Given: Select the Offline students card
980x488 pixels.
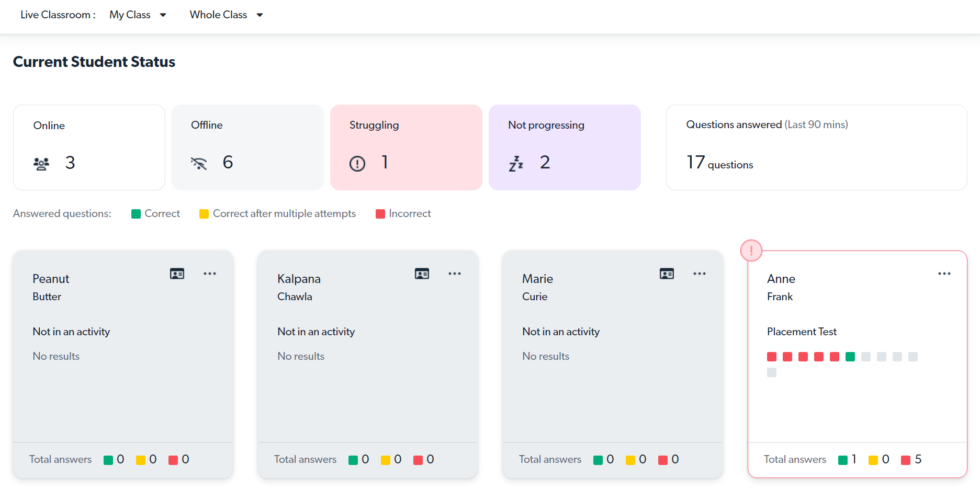Looking at the screenshot, I should [x=247, y=147].
